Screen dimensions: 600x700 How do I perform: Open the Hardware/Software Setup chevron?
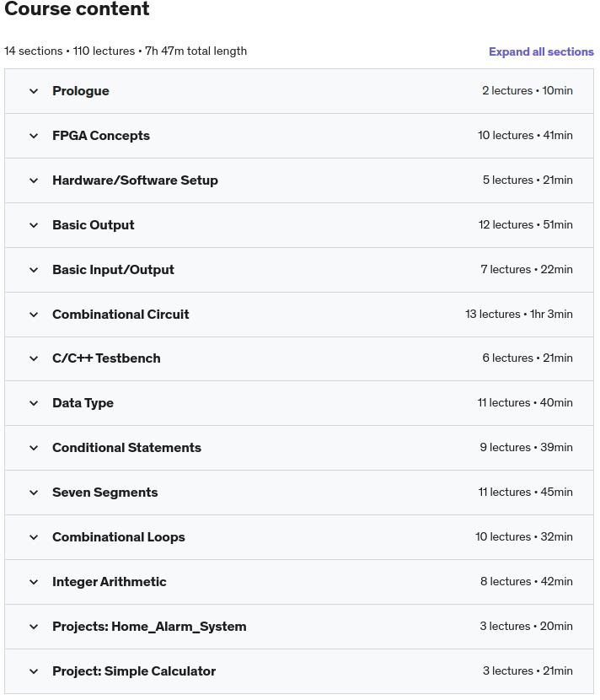pyautogui.click(x=34, y=180)
